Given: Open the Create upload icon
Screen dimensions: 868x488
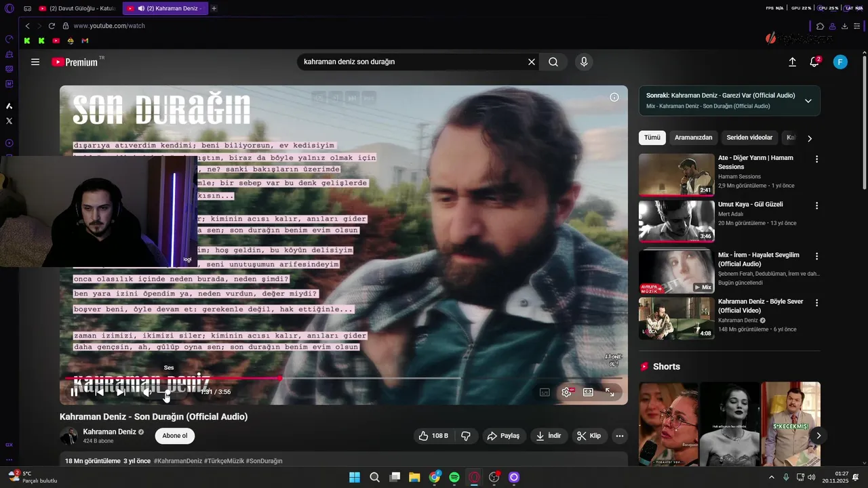Looking at the screenshot, I should [792, 62].
